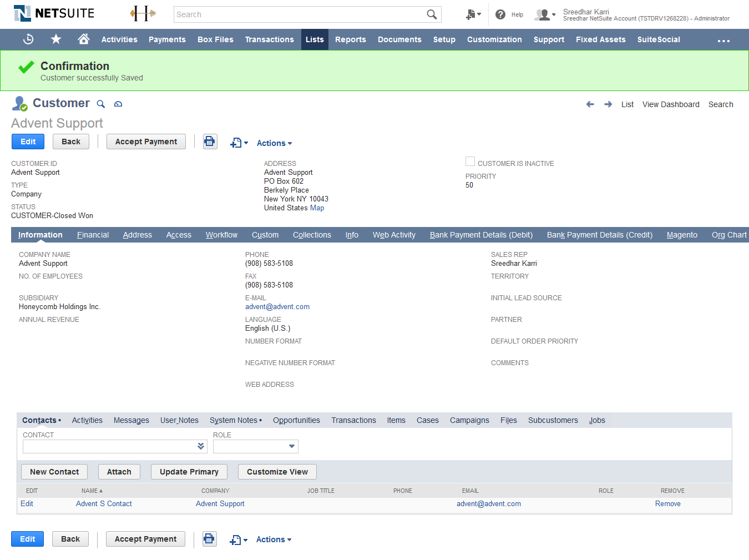Switch to Bank Payment Details (Debit) tab
The image size is (749, 560).
tap(481, 235)
